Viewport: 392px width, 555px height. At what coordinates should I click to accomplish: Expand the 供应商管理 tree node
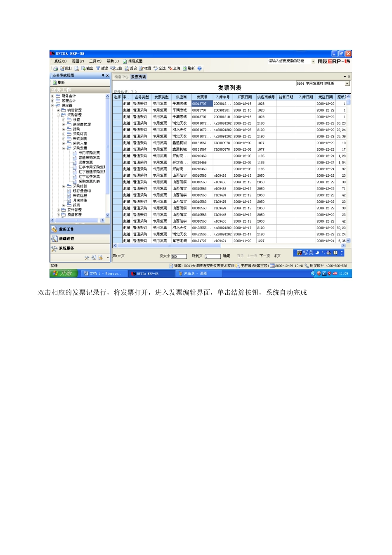pyautogui.click(x=64, y=124)
